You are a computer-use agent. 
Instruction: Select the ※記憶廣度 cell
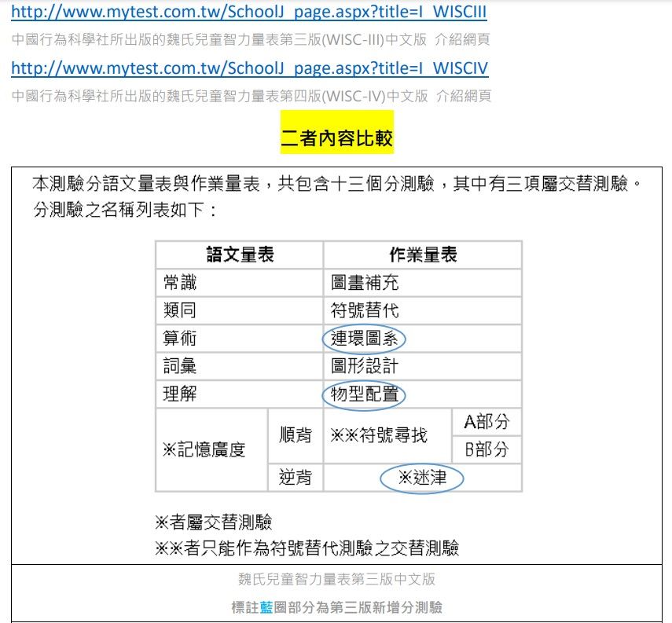click(204, 449)
